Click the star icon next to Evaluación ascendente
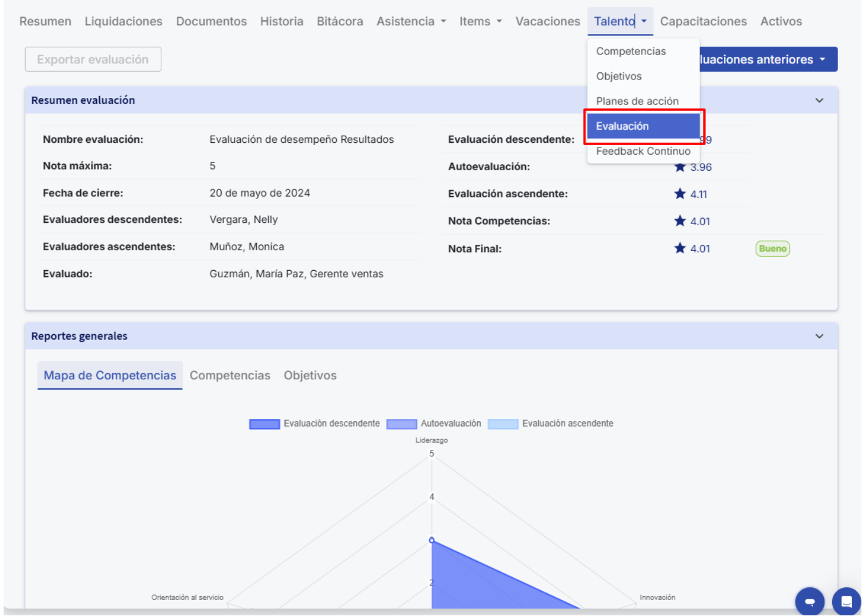 (680, 194)
